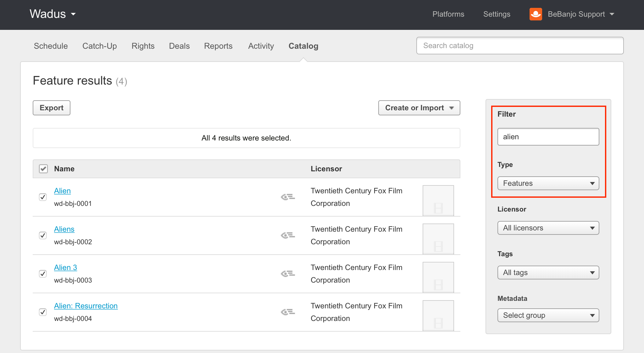The image size is (644, 353).
Task: Click the metadata eye icon for Alien 3
Action: pyautogui.click(x=287, y=274)
